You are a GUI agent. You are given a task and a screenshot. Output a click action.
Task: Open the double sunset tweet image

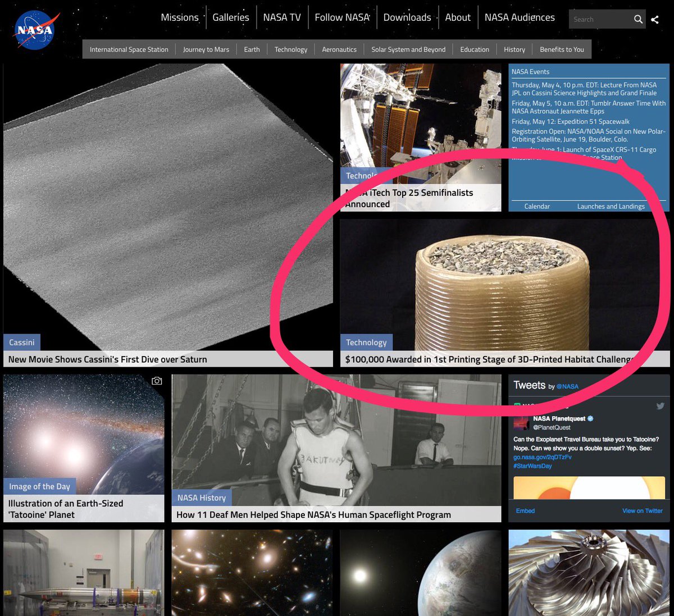click(x=589, y=488)
